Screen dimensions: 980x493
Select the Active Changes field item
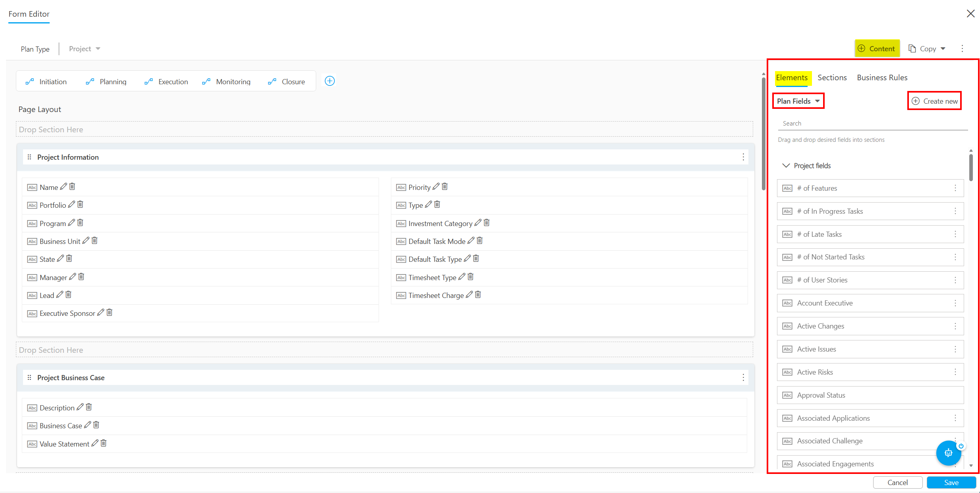870,326
